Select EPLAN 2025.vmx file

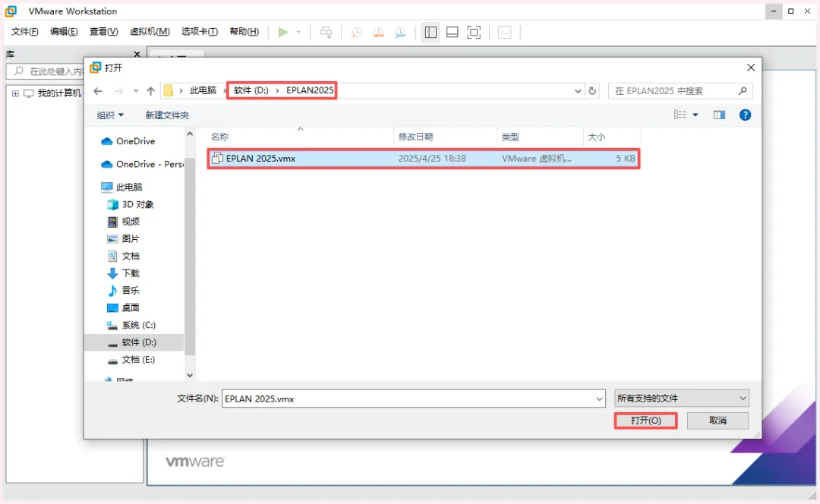coord(423,159)
